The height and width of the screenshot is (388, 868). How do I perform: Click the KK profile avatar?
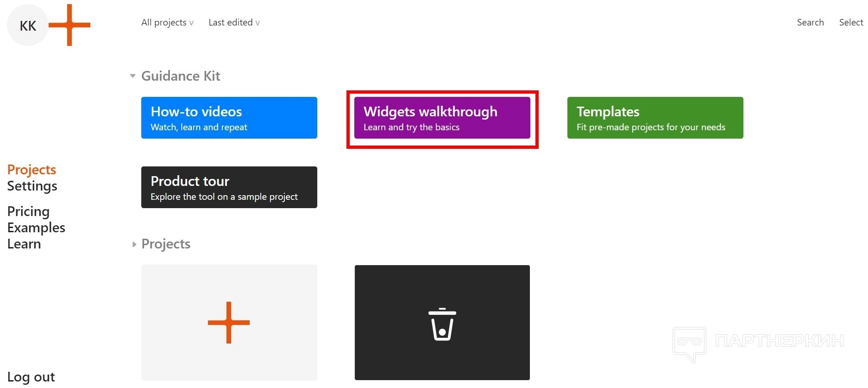pyautogui.click(x=28, y=25)
